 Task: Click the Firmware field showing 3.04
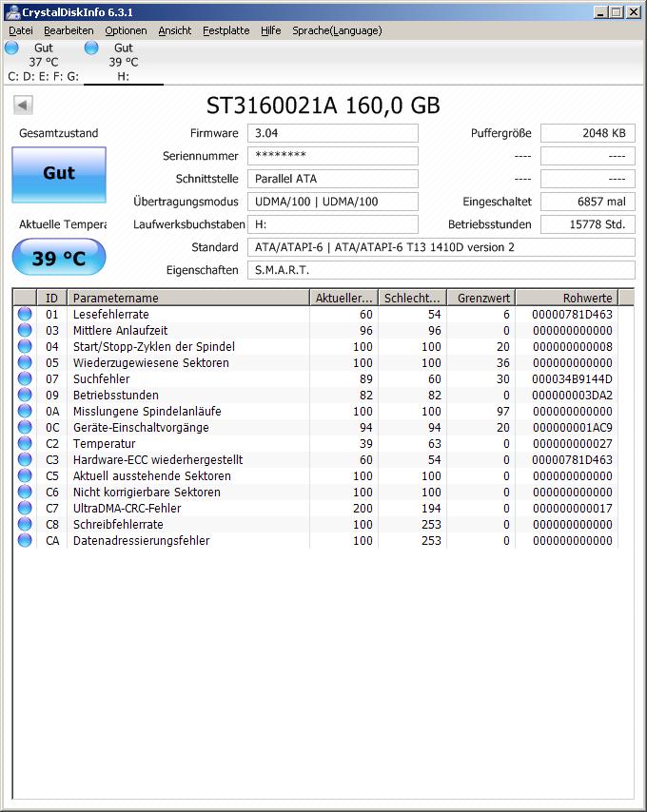pos(333,133)
